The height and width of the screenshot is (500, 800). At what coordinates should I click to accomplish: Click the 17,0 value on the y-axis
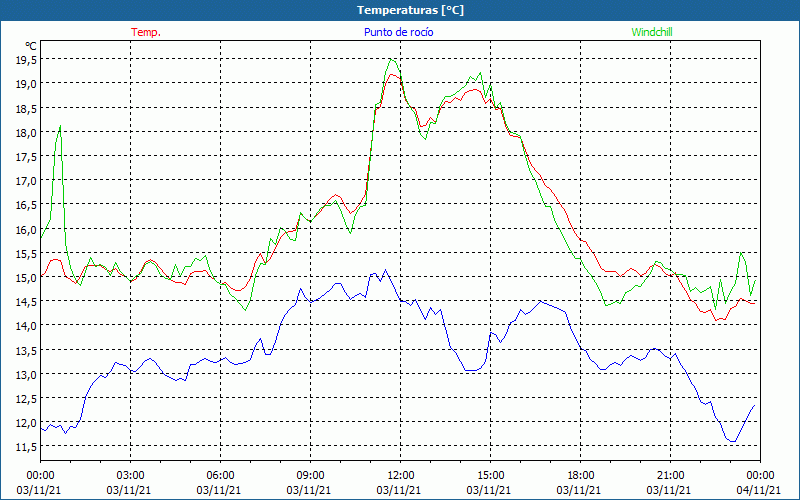[26, 181]
